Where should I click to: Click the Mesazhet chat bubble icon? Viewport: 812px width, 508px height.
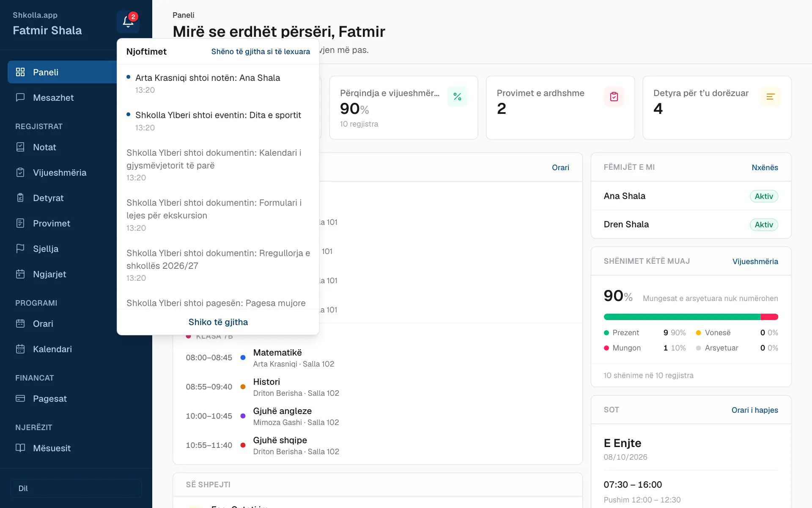point(20,97)
